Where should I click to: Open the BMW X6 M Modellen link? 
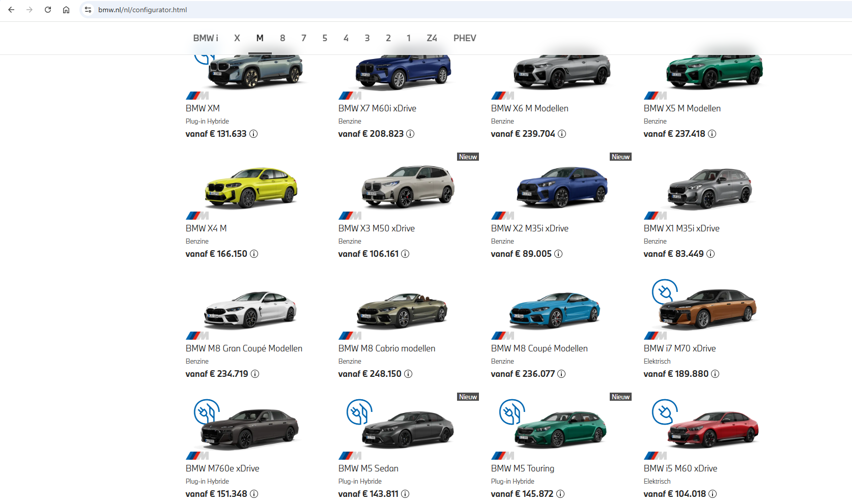pos(530,108)
